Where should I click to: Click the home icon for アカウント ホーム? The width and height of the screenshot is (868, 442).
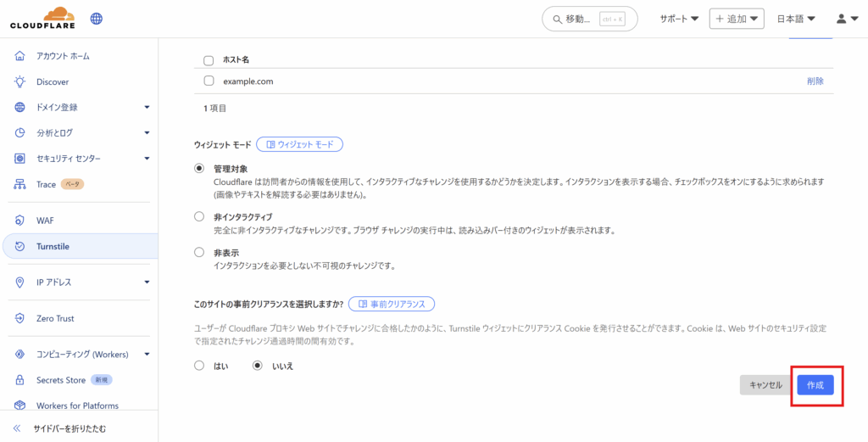coord(20,56)
